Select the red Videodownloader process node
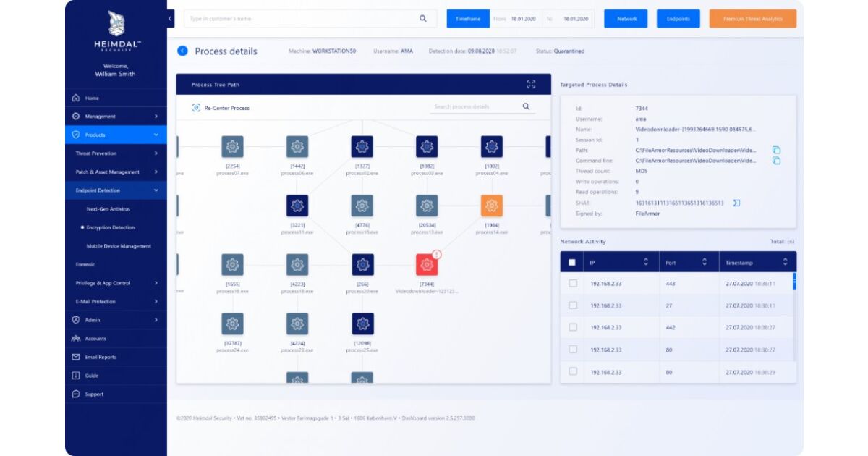The width and height of the screenshot is (868, 456). pos(427,264)
